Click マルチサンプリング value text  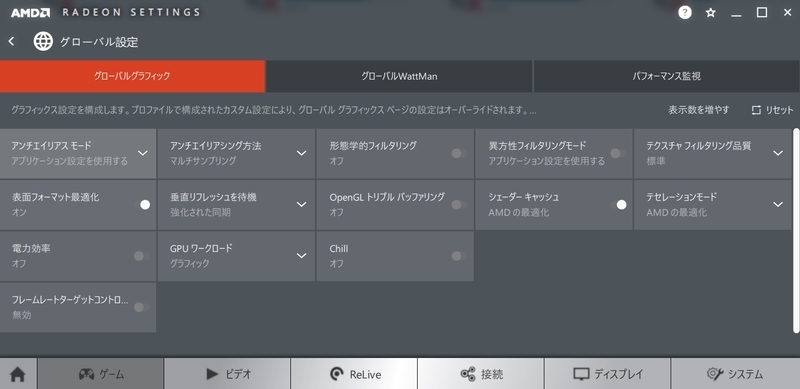coord(203,161)
